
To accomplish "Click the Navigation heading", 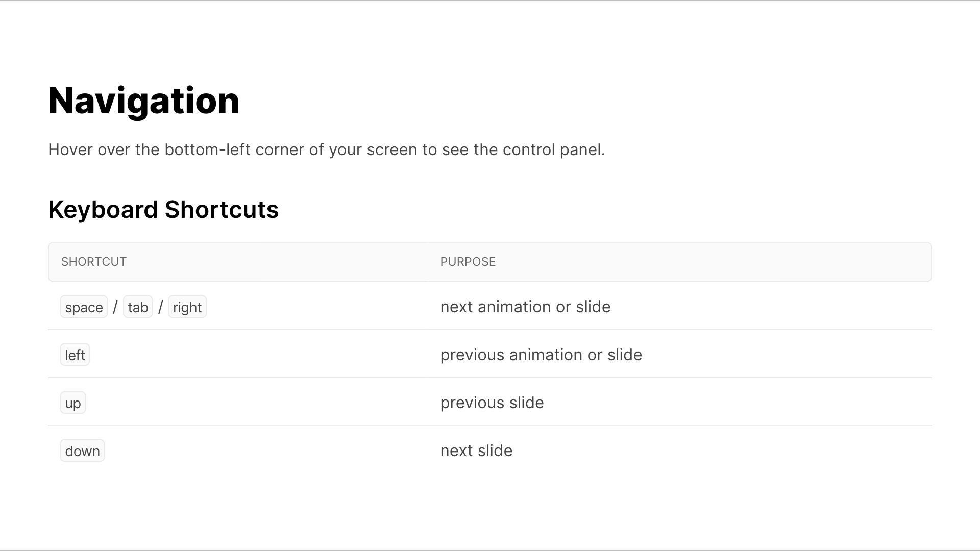I will pyautogui.click(x=143, y=99).
